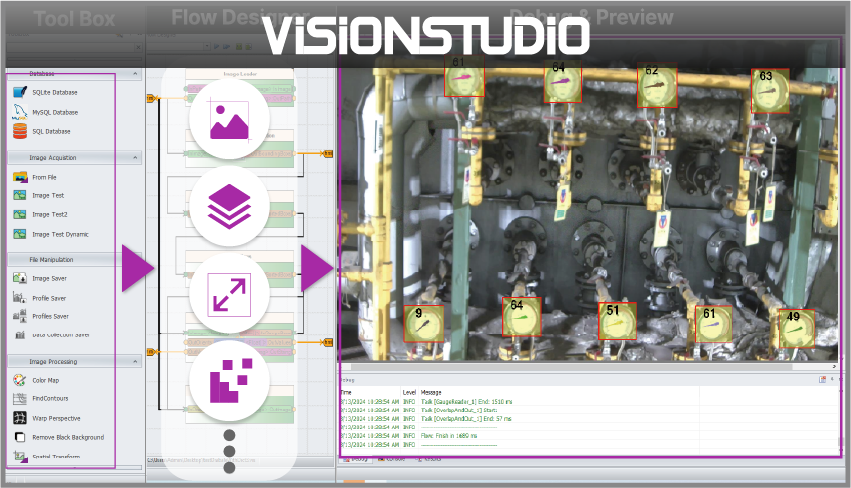Select the Image Test2 tool icon
This screenshot has width=851, height=488.
click(20, 214)
